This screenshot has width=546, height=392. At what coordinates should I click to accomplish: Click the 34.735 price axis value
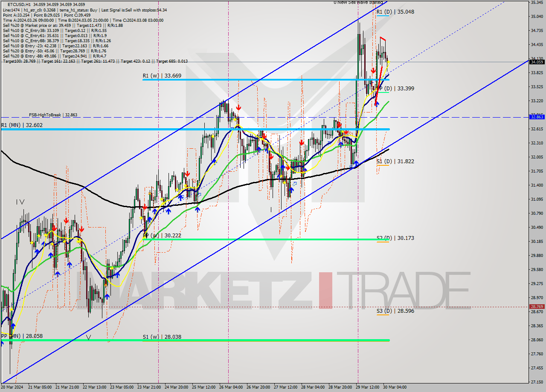point(537,31)
